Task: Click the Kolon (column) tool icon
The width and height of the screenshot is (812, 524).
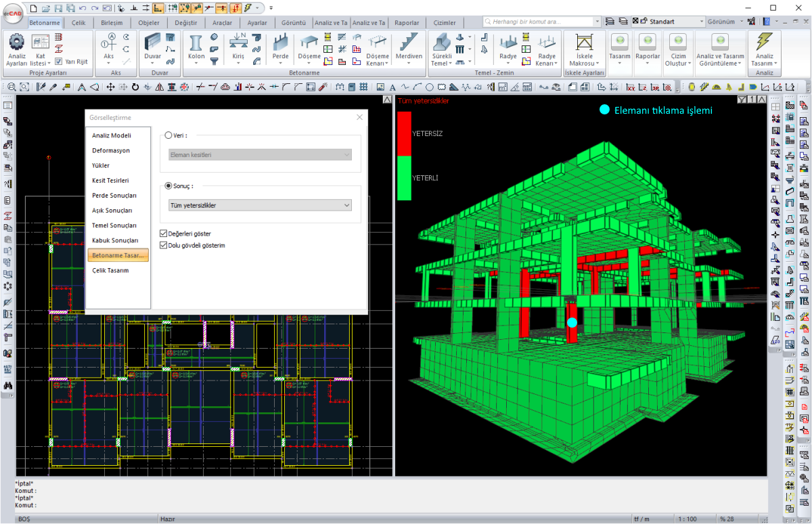Action: [196, 43]
